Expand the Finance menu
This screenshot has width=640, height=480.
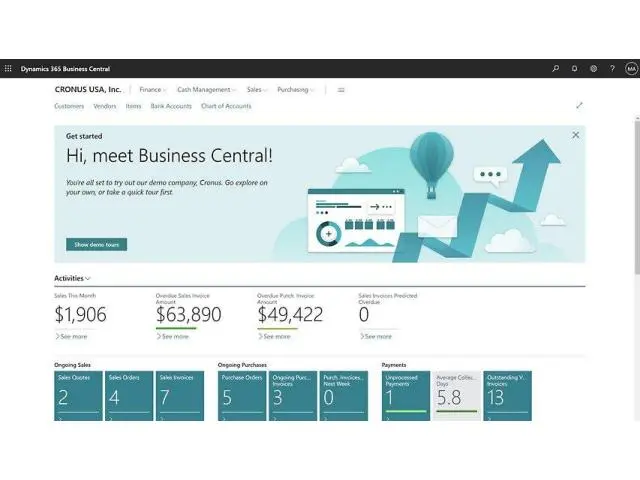tap(152, 90)
